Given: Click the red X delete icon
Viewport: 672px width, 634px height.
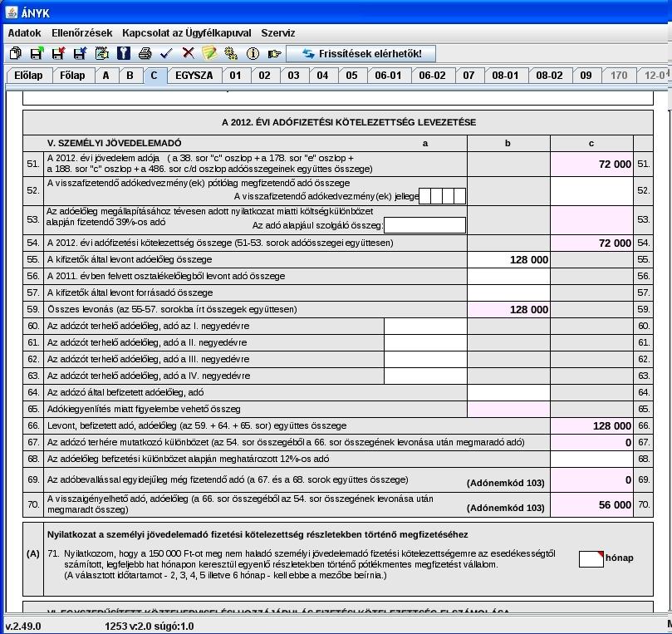Looking at the screenshot, I should [x=188, y=53].
